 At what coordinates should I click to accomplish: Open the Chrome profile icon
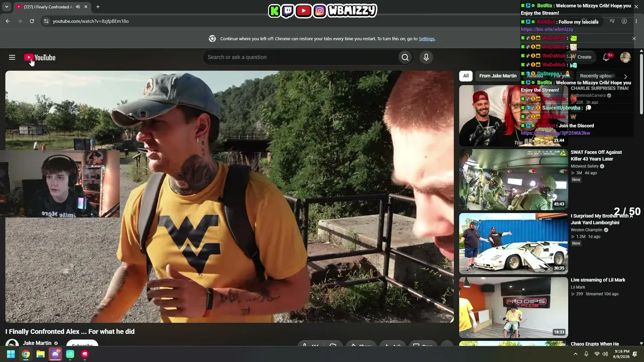coord(624,21)
